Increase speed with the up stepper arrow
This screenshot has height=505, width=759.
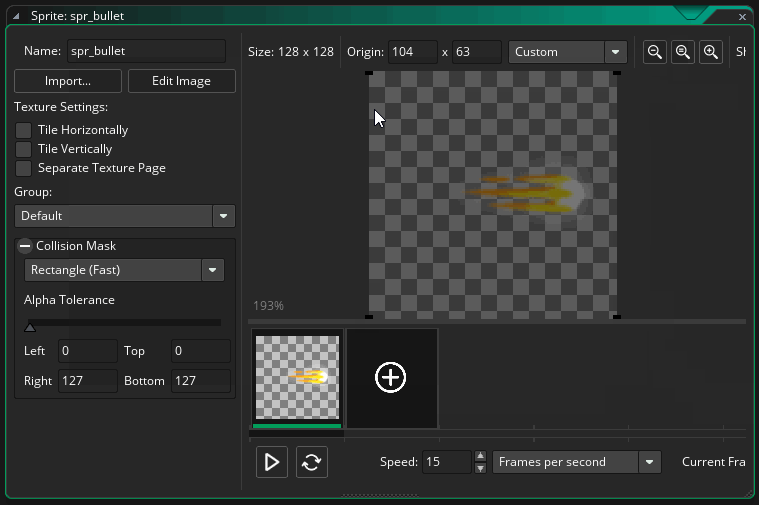pos(480,456)
